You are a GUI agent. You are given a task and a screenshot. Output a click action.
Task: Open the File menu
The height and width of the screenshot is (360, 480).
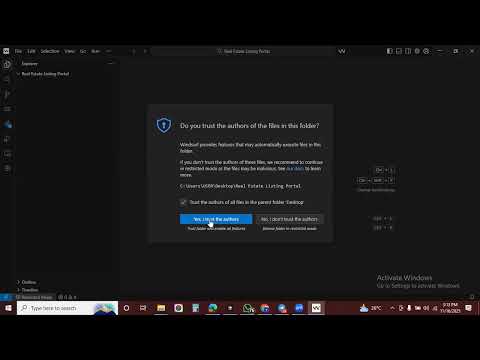(x=18, y=51)
